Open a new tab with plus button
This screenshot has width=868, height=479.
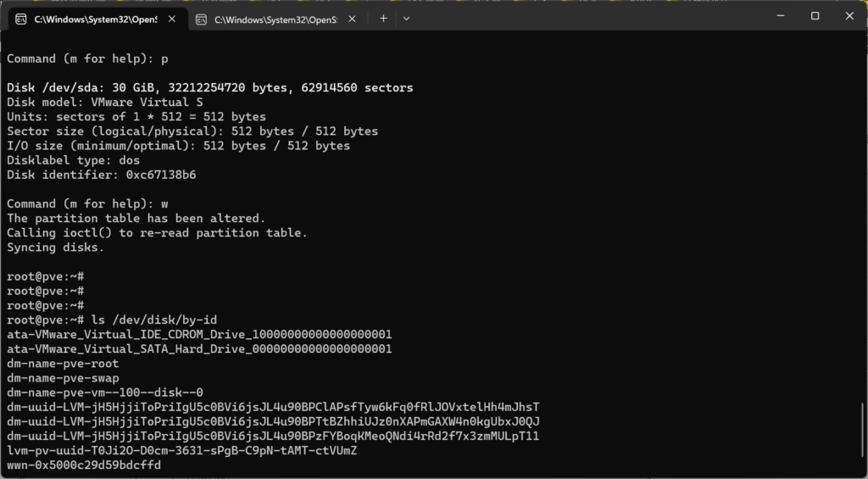383,18
